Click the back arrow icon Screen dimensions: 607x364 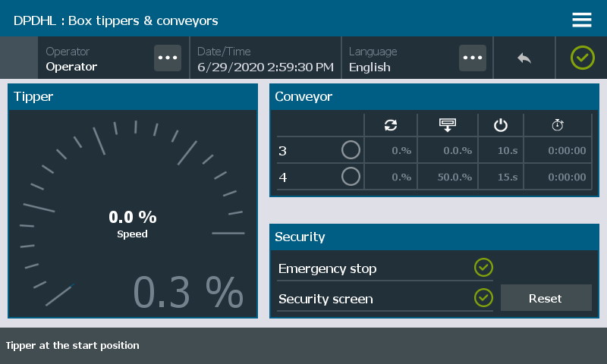524,58
